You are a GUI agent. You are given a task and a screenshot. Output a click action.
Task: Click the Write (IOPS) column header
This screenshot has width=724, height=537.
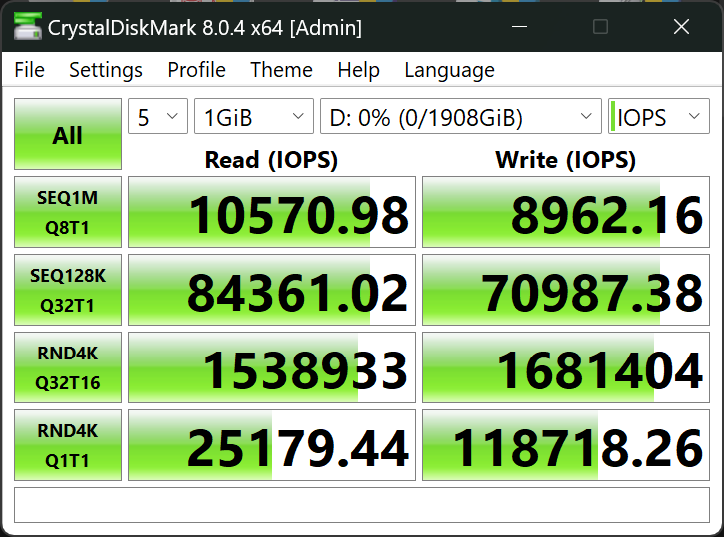tap(566, 160)
